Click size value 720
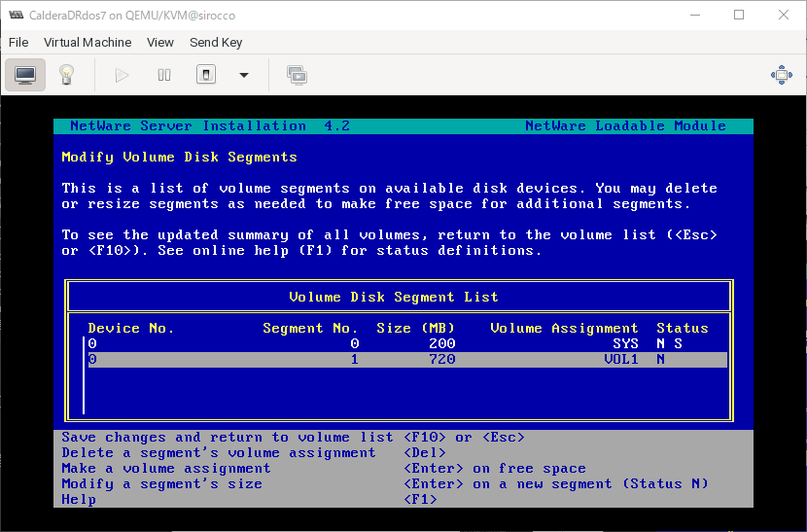The width and height of the screenshot is (807, 532). [442, 360]
